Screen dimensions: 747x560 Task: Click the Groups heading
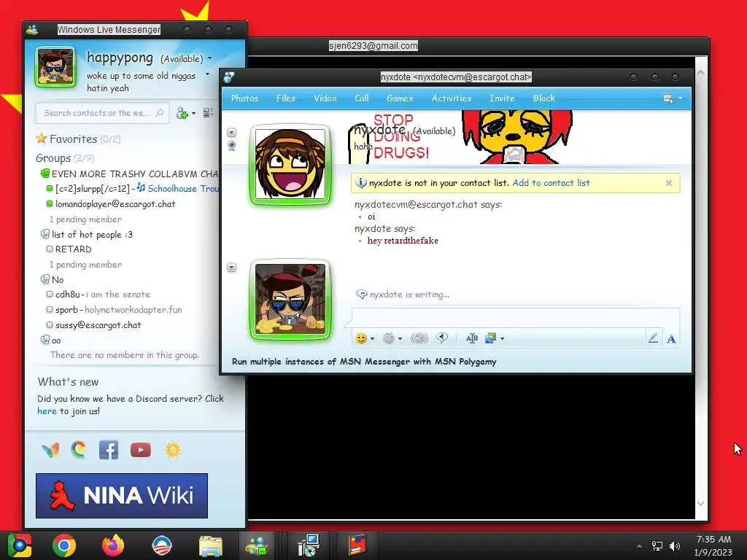click(53, 158)
